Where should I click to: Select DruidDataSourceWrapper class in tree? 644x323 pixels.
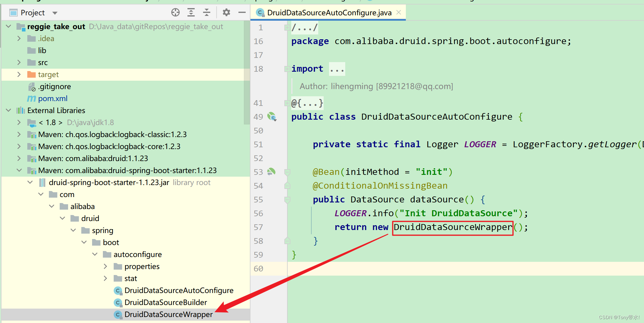[168, 315]
